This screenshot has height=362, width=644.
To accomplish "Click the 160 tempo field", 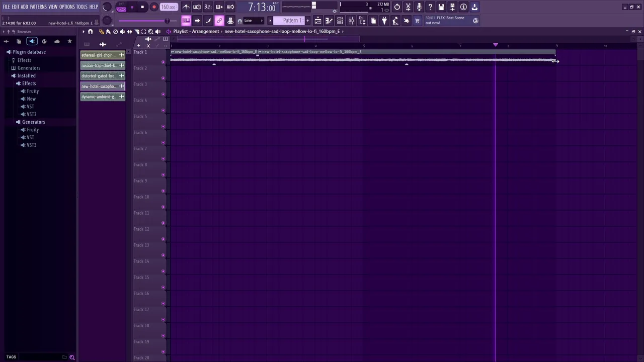I will pos(169,7).
